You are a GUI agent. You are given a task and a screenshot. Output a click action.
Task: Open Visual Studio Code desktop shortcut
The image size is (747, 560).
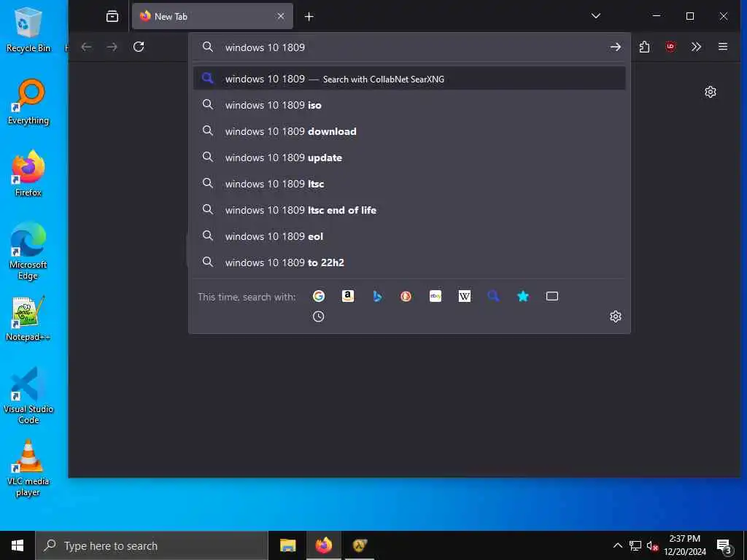(28, 395)
